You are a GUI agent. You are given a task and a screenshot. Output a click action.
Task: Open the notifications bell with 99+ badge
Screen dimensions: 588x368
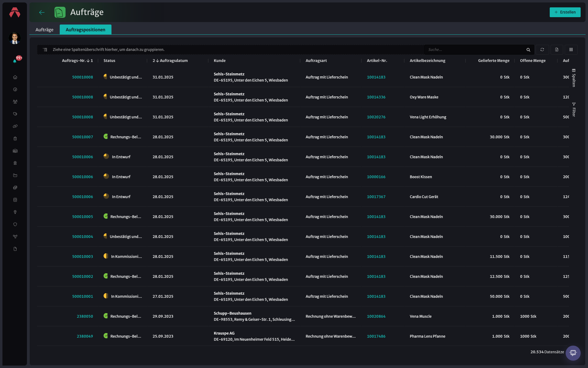[15, 61]
